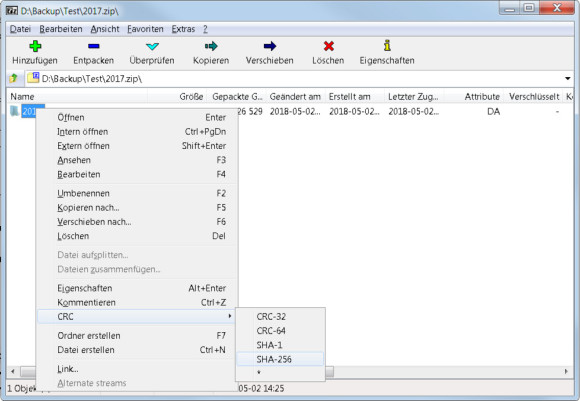Viewport: 580px width, 401px height.
Task: Click the red X Löschen icon
Action: 328,46
